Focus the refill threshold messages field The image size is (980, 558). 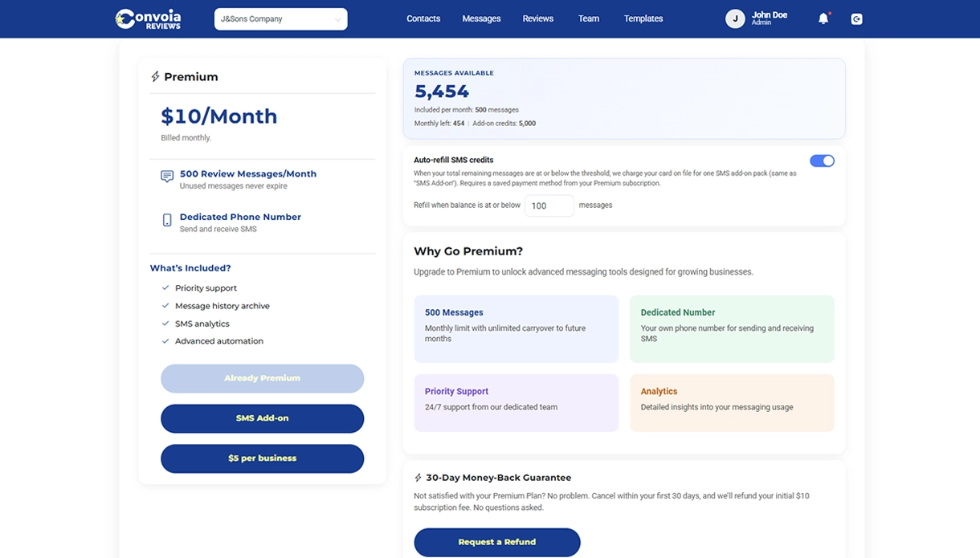coord(549,206)
